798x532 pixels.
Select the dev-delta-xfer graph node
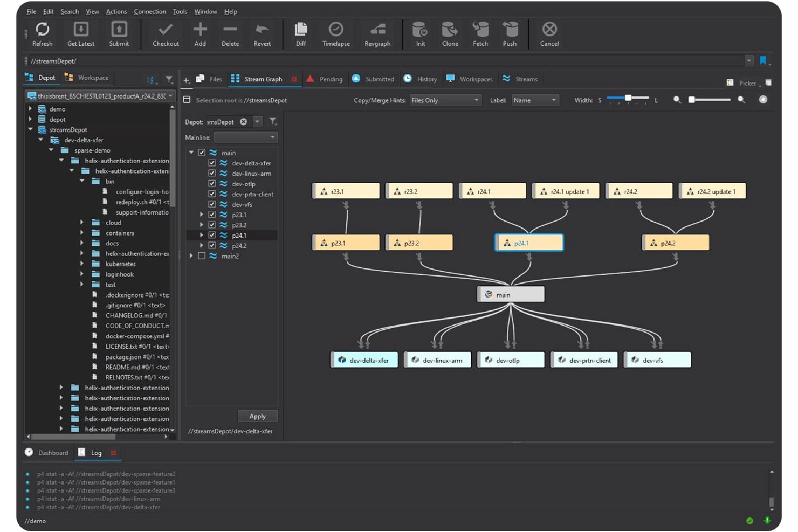click(364, 360)
